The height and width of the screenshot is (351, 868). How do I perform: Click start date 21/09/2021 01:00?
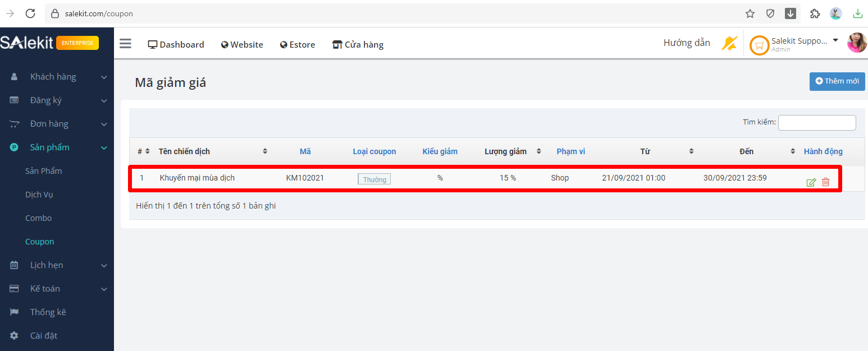633,178
